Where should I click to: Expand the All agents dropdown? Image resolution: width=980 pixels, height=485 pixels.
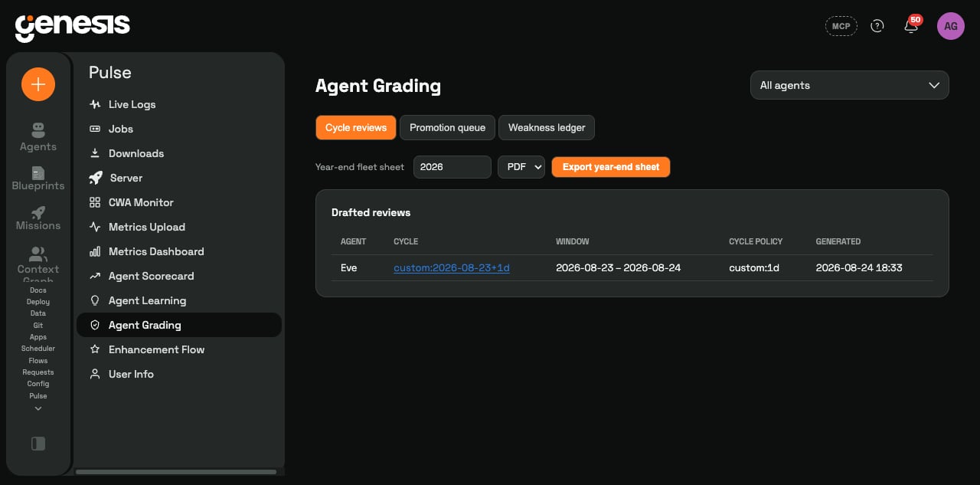click(850, 85)
